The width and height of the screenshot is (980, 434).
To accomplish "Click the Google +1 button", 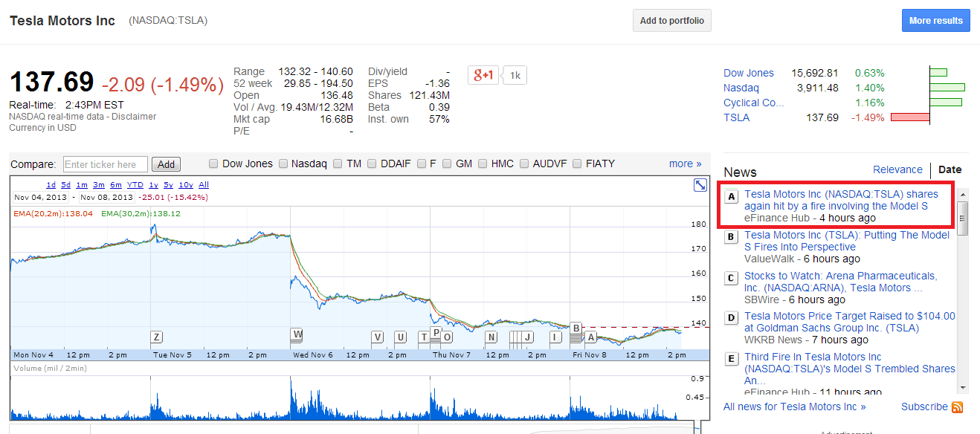I will 483,75.
